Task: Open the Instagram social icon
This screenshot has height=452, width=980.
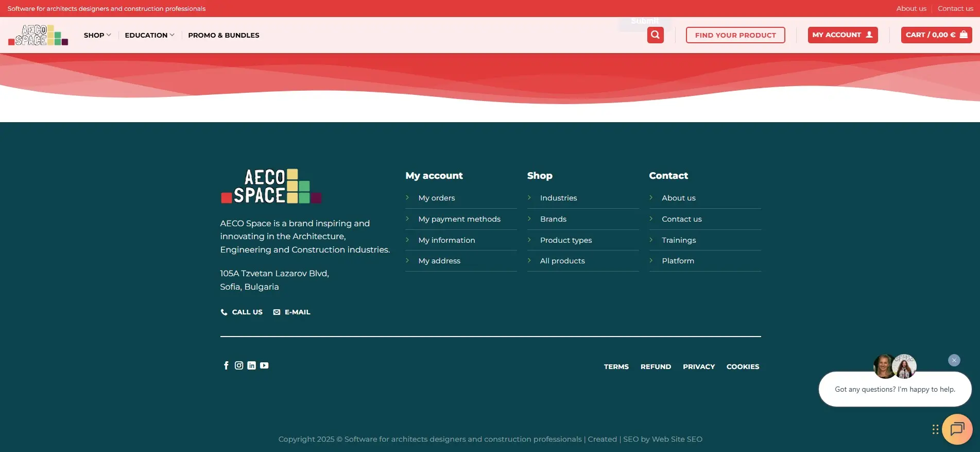Action: (x=239, y=365)
